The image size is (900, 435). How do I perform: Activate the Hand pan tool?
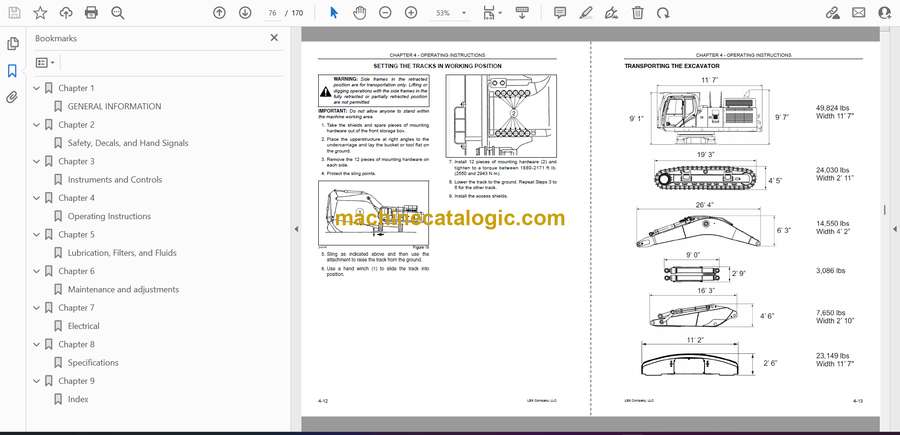pos(359,13)
